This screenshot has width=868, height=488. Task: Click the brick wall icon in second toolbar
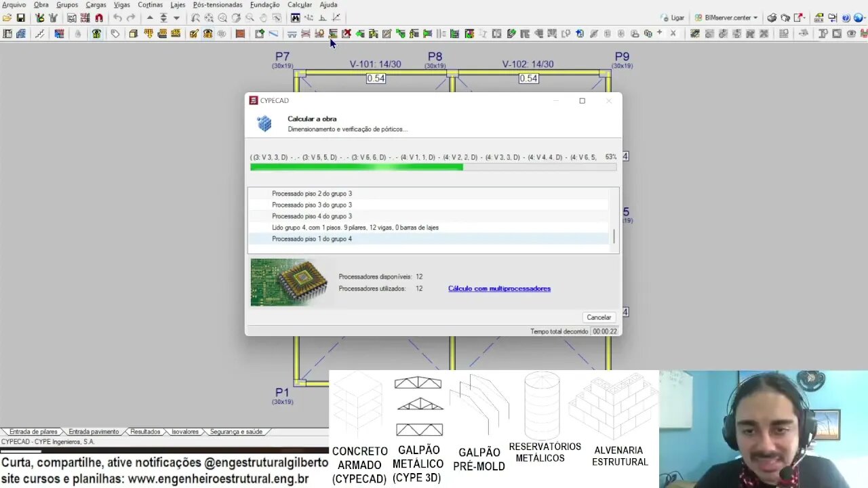pyautogui.click(x=240, y=33)
